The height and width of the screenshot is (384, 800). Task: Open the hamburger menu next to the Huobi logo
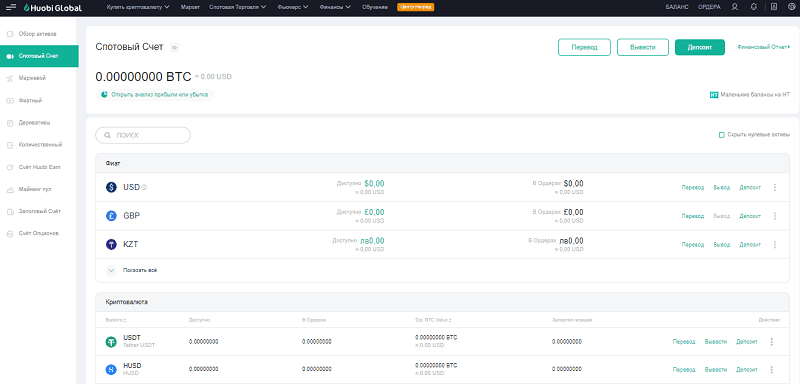(x=10, y=7)
